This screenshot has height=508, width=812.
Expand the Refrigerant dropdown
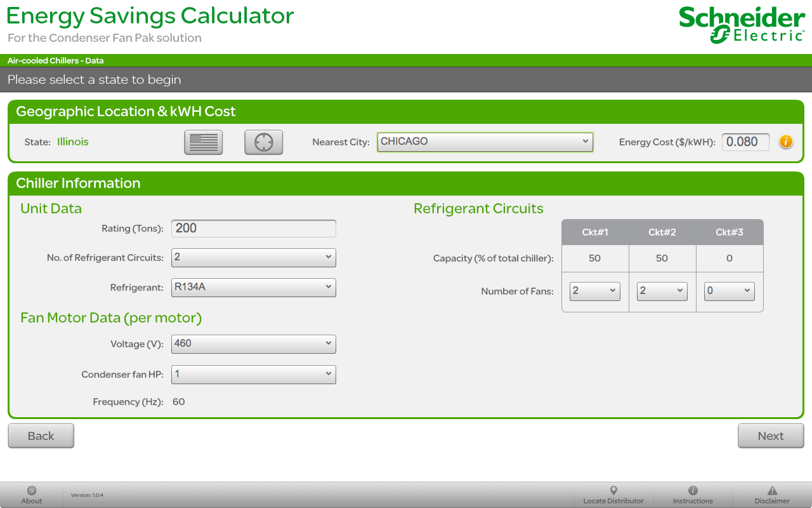254,287
